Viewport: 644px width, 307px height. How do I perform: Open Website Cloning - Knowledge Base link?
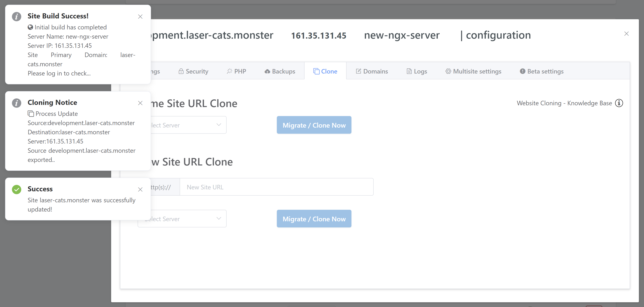click(564, 103)
